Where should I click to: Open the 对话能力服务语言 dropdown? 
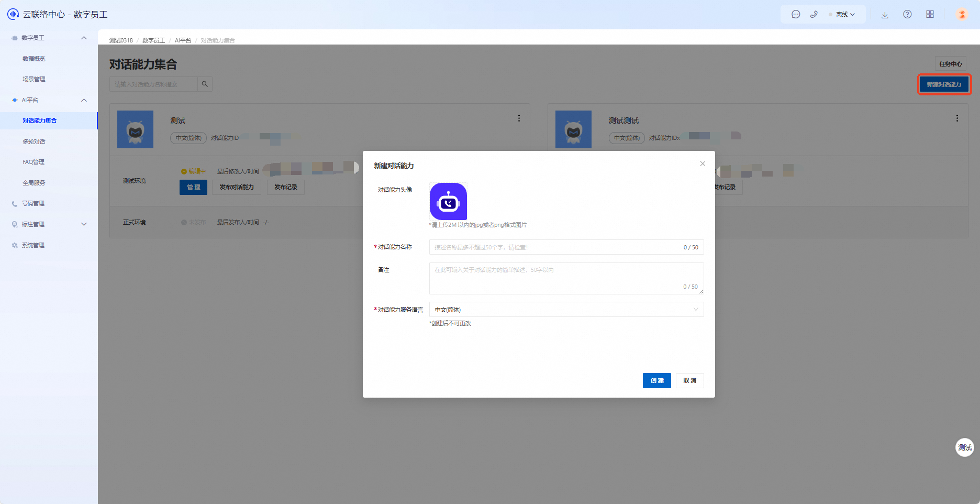point(566,310)
